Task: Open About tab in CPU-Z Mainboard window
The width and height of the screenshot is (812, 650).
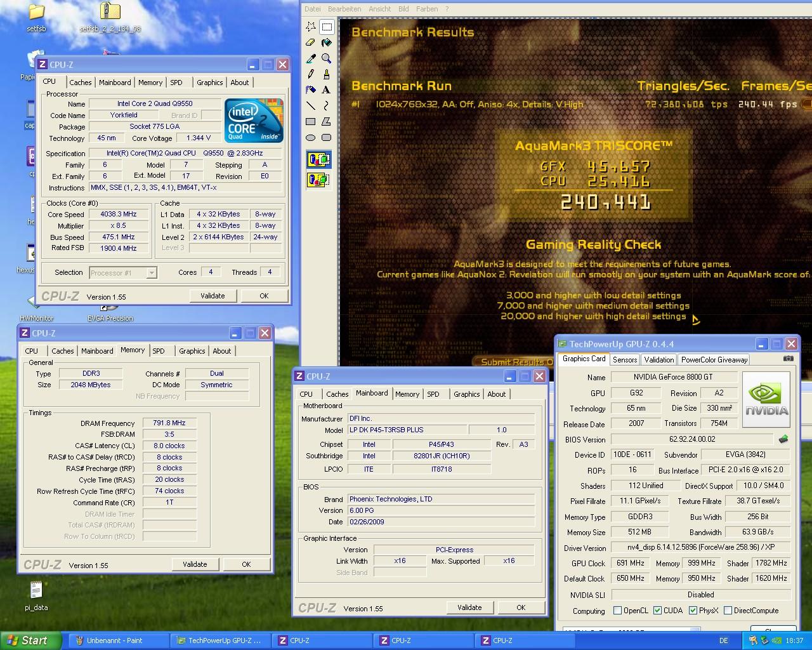Action: pyautogui.click(x=497, y=394)
